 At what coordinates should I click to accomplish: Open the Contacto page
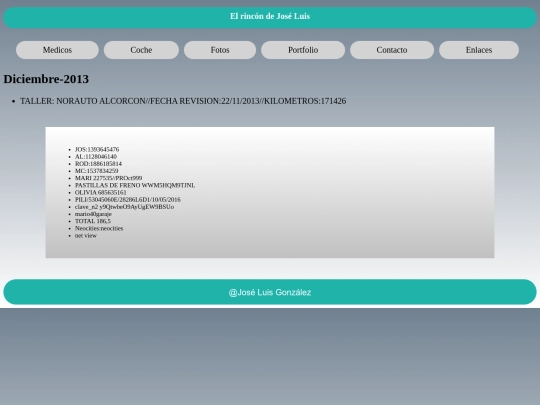[x=392, y=50]
